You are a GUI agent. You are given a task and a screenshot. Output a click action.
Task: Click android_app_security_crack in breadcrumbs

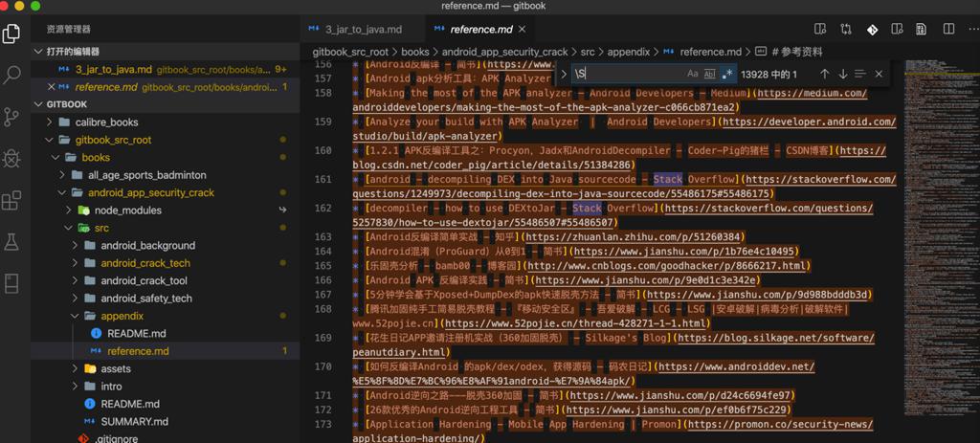[505, 52]
